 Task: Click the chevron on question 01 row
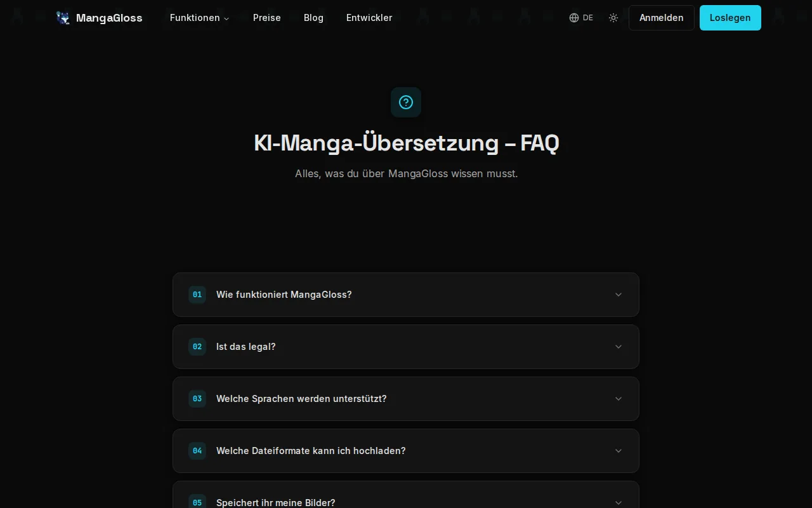pyautogui.click(x=619, y=295)
